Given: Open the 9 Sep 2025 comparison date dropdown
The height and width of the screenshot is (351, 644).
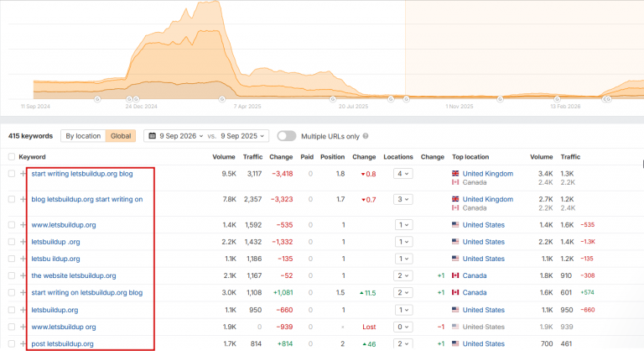Looking at the screenshot, I should pos(242,136).
